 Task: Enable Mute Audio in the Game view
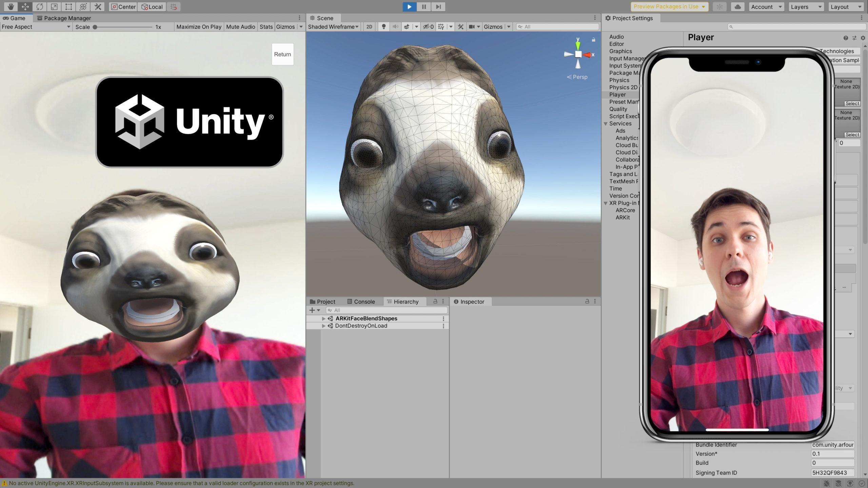(x=240, y=26)
